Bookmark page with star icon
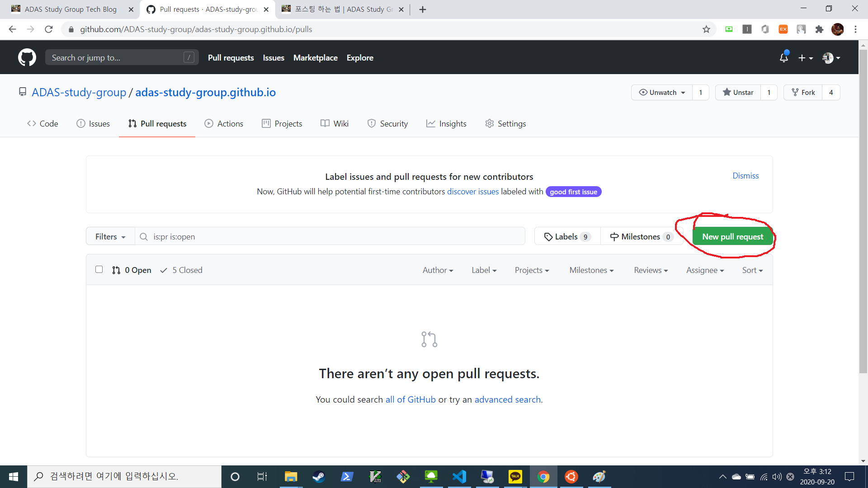Viewport: 868px width, 488px height. [x=706, y=29]
